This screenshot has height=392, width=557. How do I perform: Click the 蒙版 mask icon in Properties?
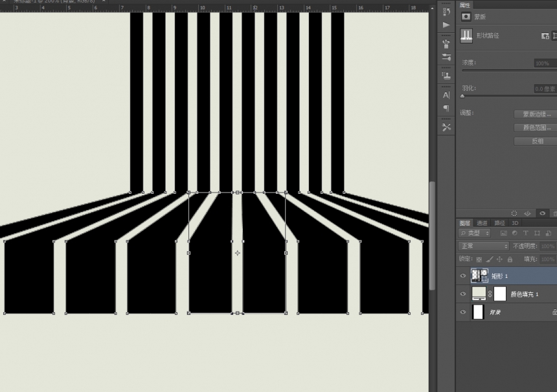pyautogui.click(x=466, y=17)
